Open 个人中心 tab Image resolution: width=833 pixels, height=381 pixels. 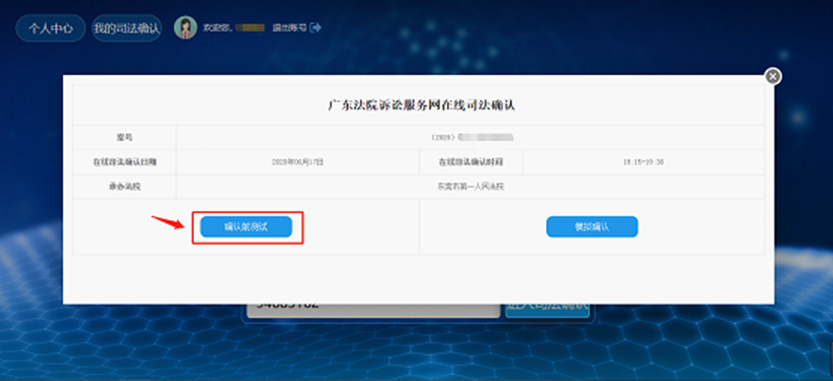tap(50, 28)
